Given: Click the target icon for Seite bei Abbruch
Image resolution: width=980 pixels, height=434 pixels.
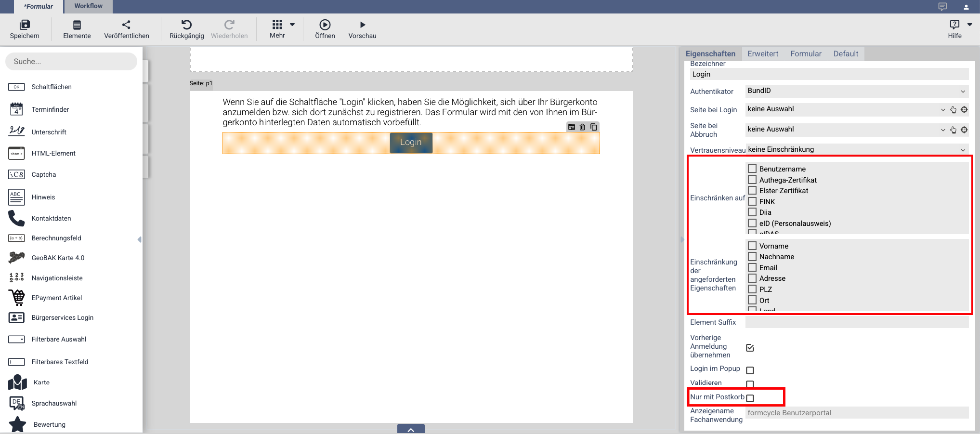Looking at the screenshot, I should coord(964,130).
